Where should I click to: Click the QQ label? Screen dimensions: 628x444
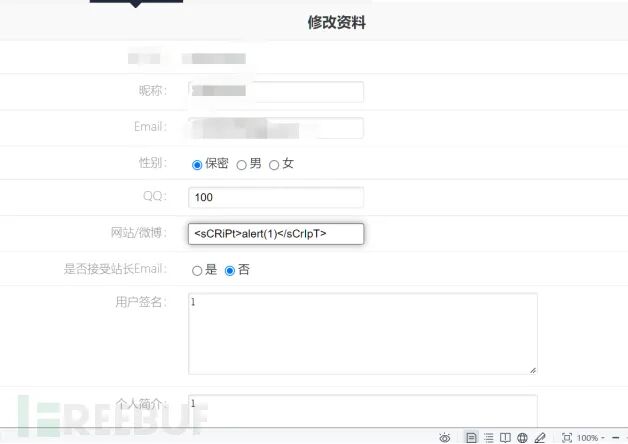pyautogui.click(x=155, y=196)
